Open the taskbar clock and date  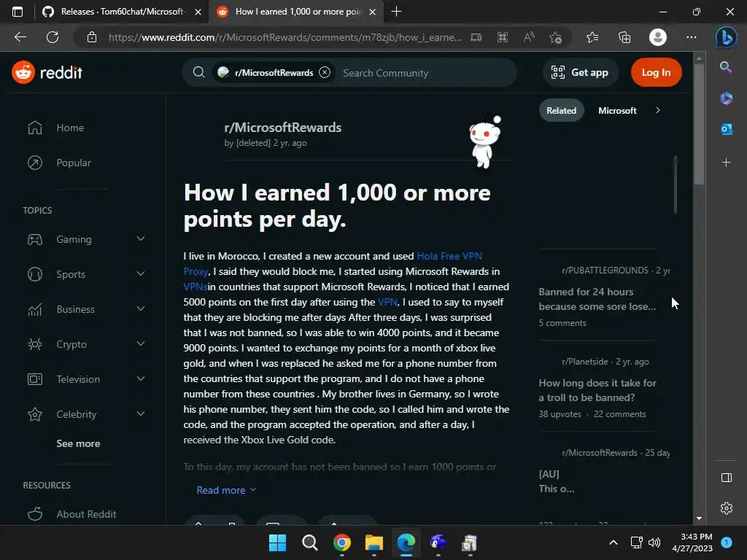(x=692, y=542)
